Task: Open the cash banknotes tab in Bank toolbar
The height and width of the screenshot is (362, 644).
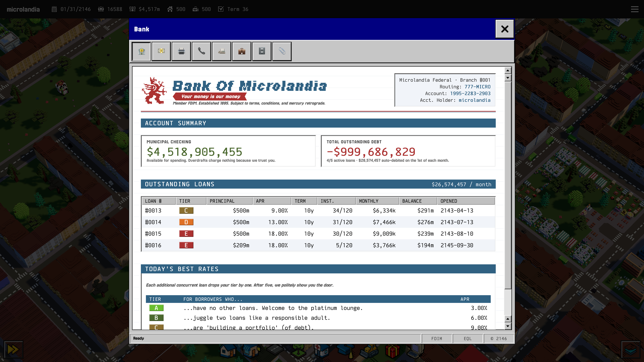Action: 161,52
